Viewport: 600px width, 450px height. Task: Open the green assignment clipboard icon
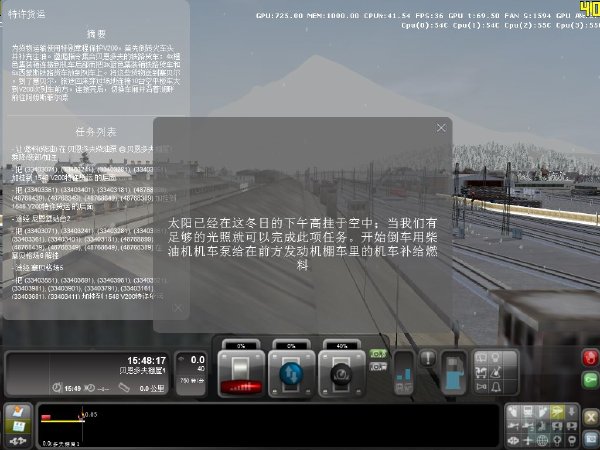click(18, 426)
